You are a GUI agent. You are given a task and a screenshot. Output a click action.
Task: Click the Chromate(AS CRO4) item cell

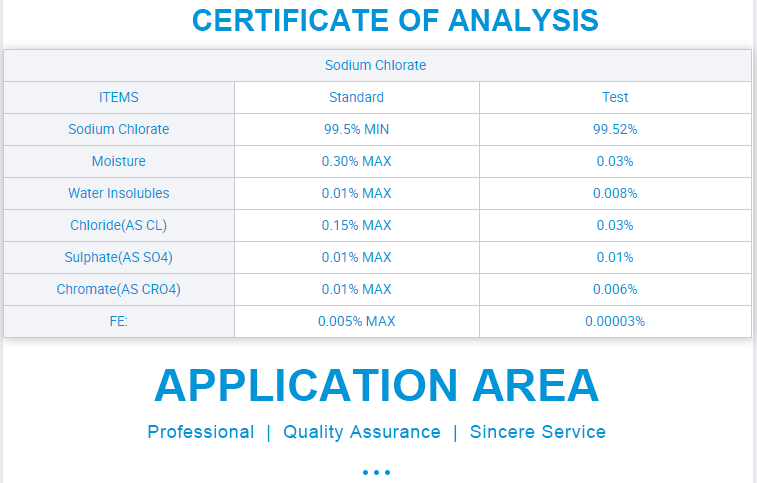(119, 289)
